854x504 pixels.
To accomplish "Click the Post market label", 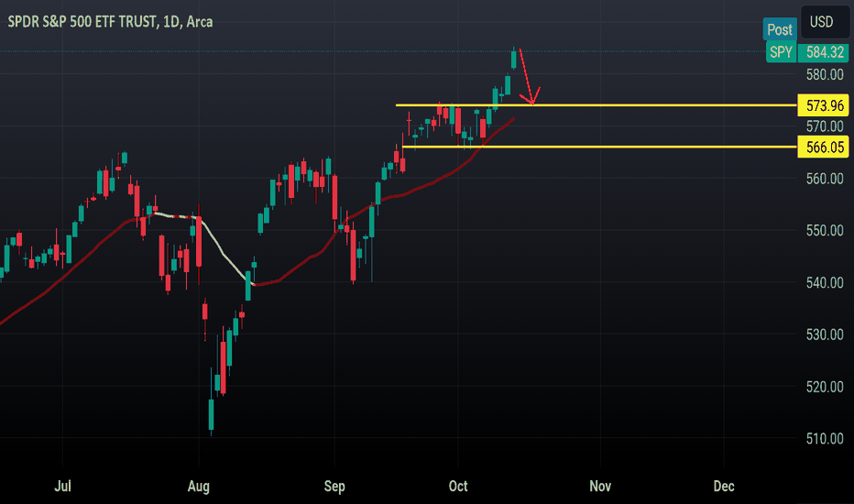I will pos(780,29).
